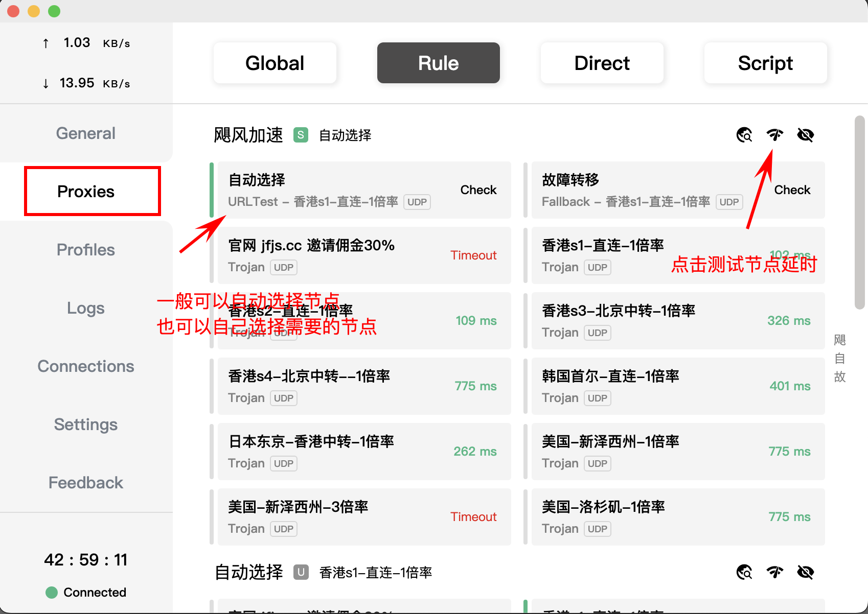
Task: Click Check on the 自动选择 URLTest card
Action: [x=478, y=190]
